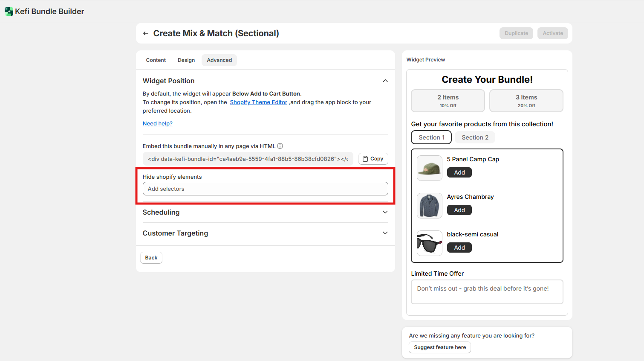Viewport: 644px width, 361px height.
Task: Open the Shopify Theme Editor link
Action: click(258, 102)
